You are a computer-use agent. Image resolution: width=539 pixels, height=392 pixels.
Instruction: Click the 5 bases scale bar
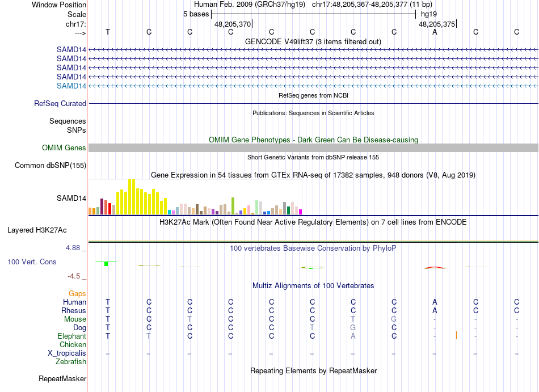(x=314, y=14)
